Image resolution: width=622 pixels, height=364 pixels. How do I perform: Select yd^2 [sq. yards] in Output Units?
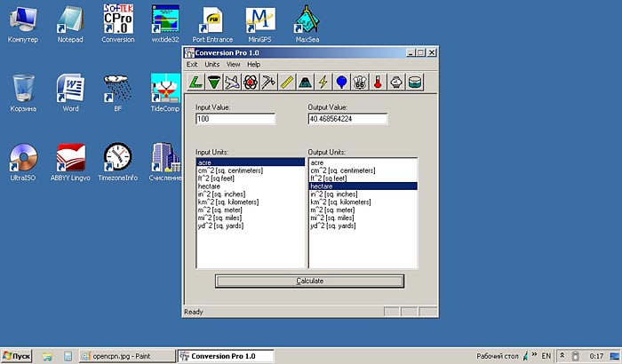[363, 226]
